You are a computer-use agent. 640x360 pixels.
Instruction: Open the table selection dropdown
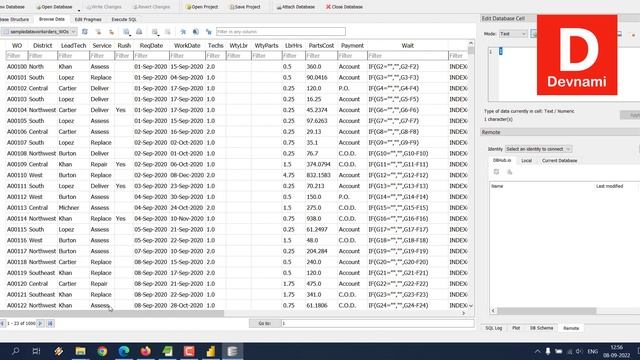point(39,31)
